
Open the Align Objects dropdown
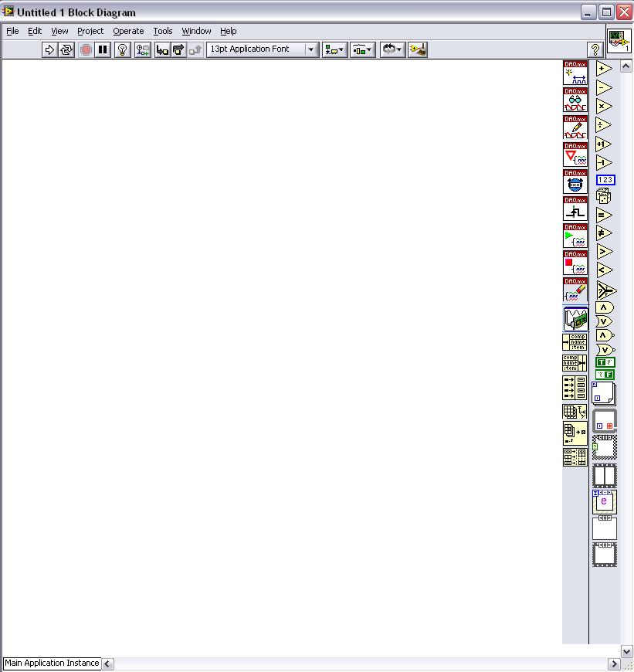point(334,49)
